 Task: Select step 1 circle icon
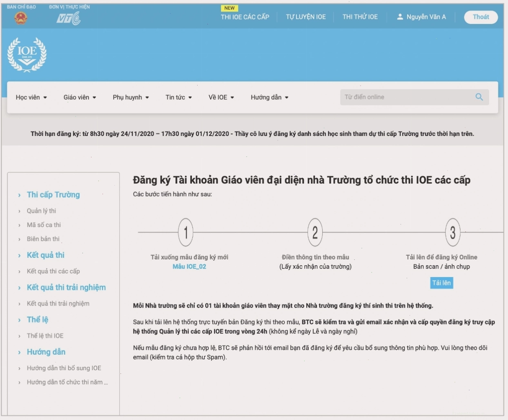(186, 232)
